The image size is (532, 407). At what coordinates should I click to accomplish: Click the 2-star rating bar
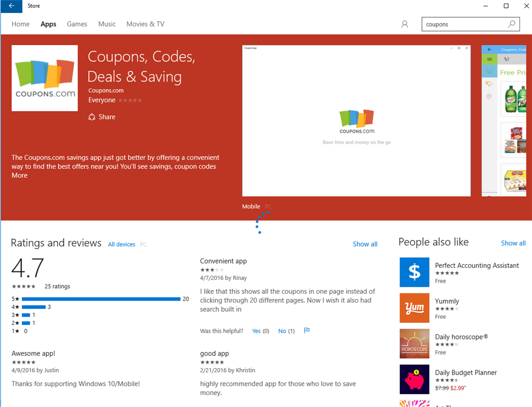pyautogui.click(x=26, y=323)
